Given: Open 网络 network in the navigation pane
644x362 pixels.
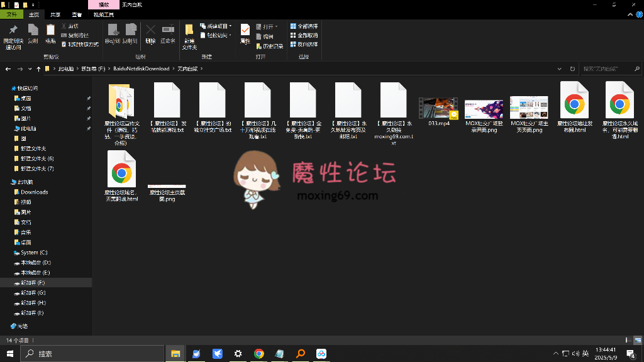Looking at the screenshot, I should coord(22,326).
